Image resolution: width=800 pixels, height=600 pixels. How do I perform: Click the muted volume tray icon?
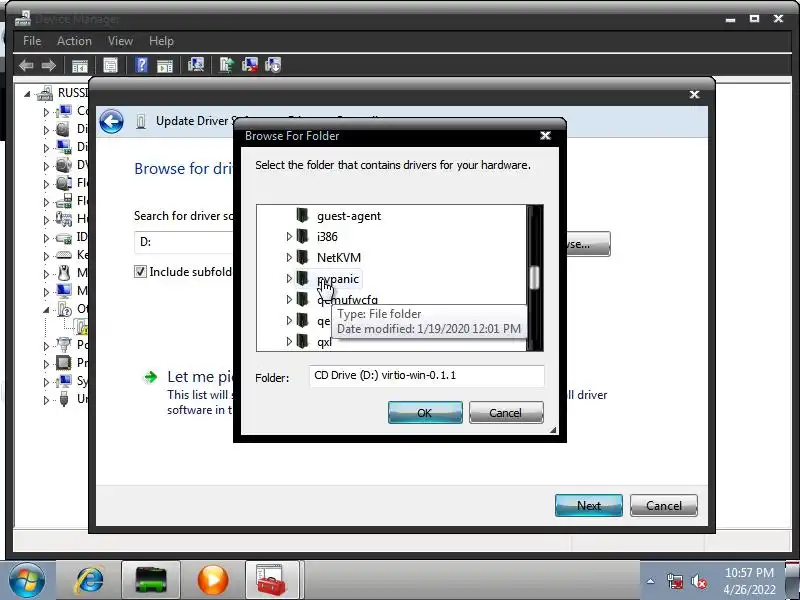(x=698, y=581)
